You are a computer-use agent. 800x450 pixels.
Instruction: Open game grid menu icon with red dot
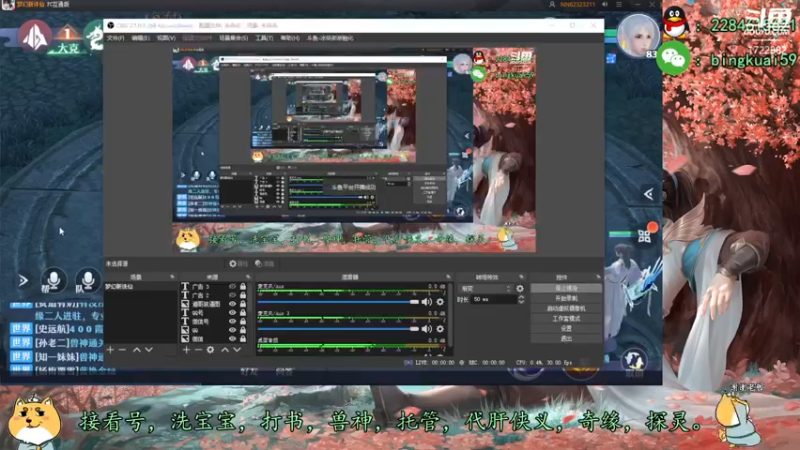pyautogui.click(x=644, y=236)
